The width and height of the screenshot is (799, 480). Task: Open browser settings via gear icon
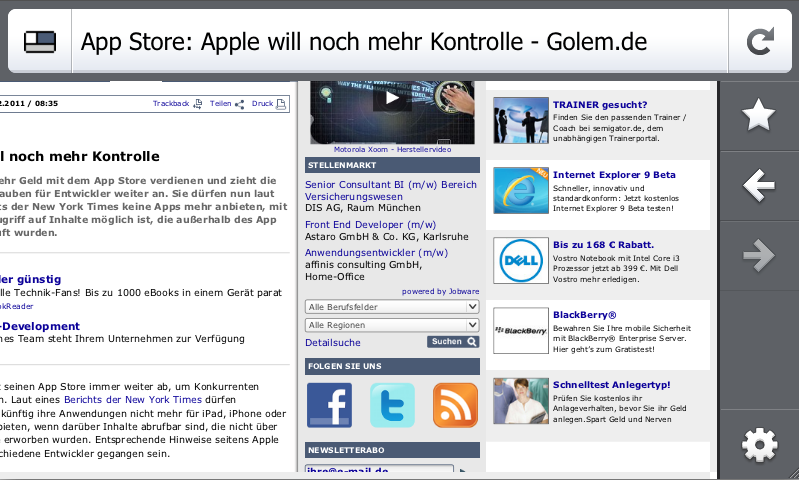click(759, 445)
